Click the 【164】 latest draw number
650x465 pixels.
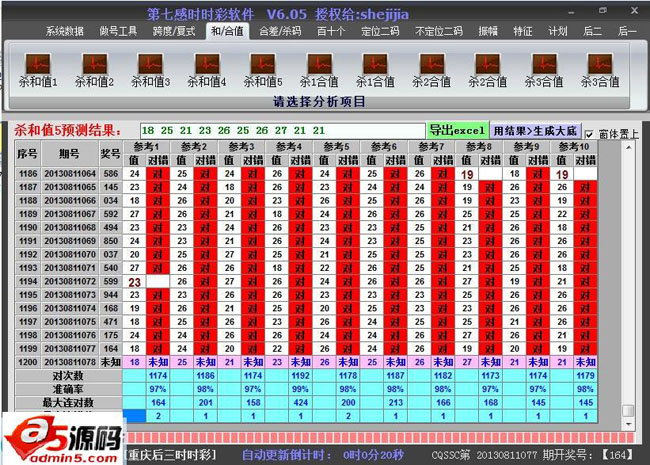point(617,455)
